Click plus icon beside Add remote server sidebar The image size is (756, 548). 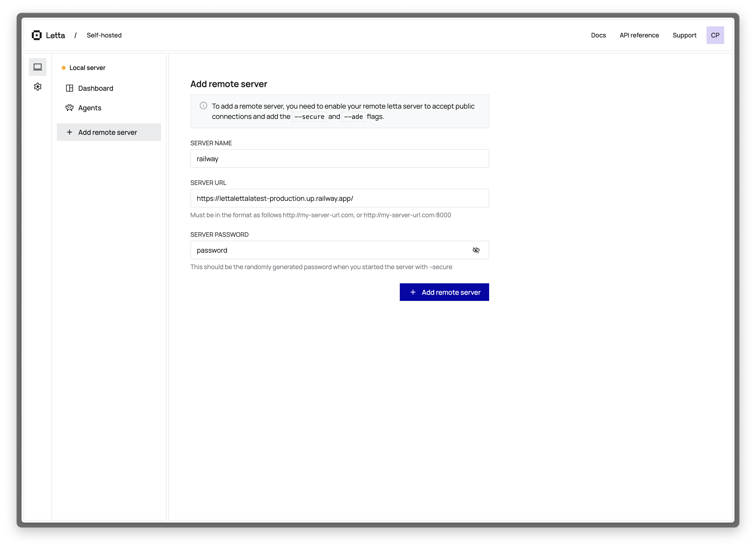(x=69, y=132)
